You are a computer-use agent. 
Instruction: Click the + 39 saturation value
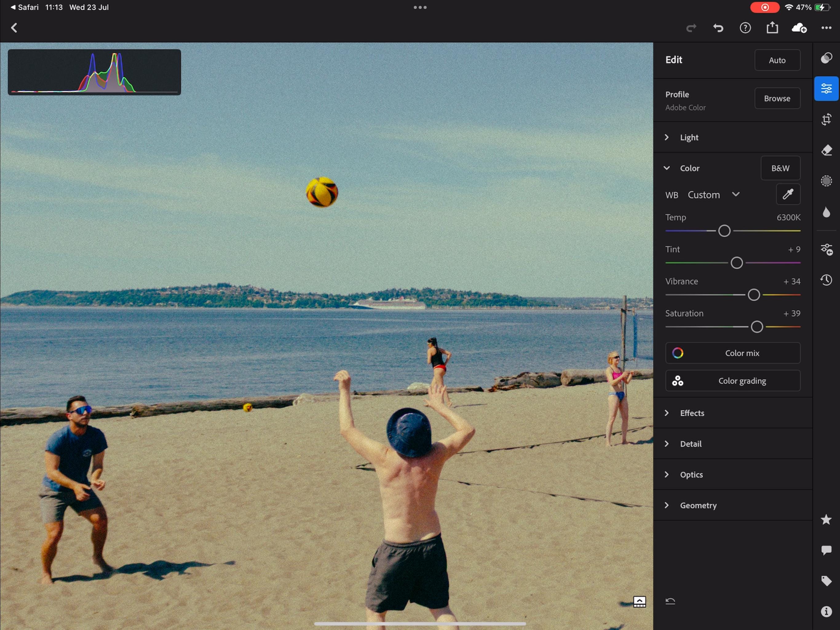[x=792, y=313]
